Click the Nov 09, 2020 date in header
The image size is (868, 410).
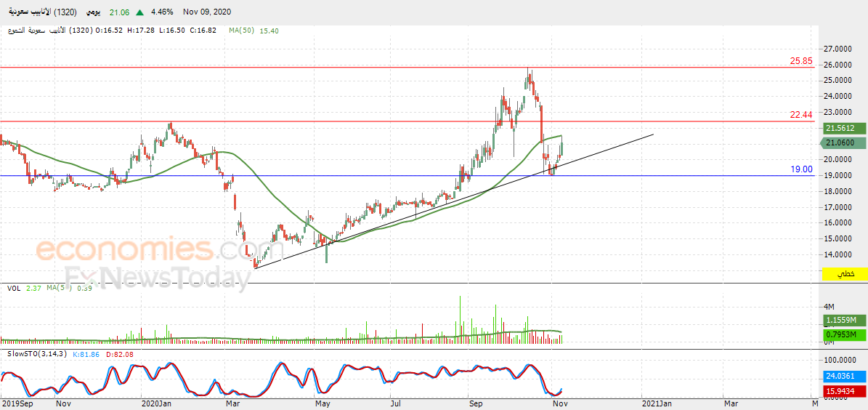[x=208, y=12]
